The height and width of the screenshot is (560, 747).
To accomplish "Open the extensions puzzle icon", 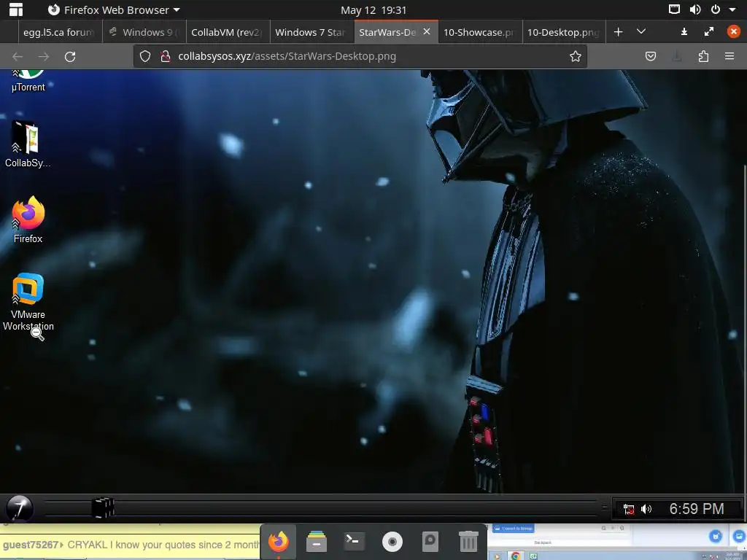I will click(703, 57).
